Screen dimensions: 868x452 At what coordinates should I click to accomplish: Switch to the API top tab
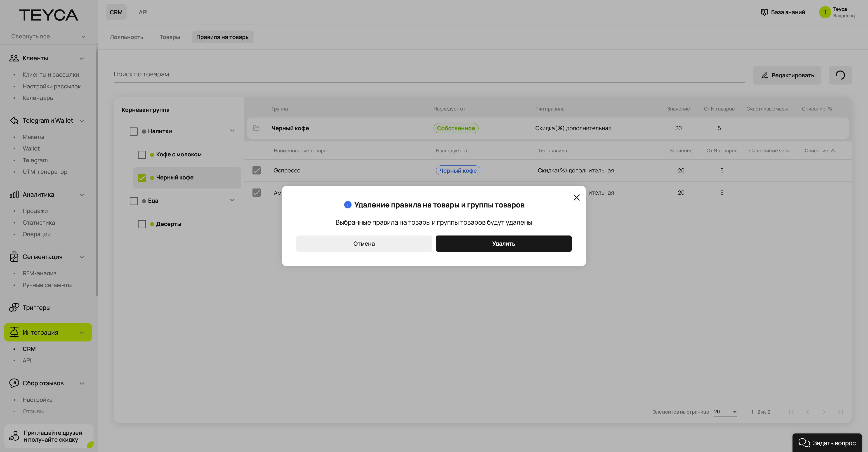click(143, 12)
